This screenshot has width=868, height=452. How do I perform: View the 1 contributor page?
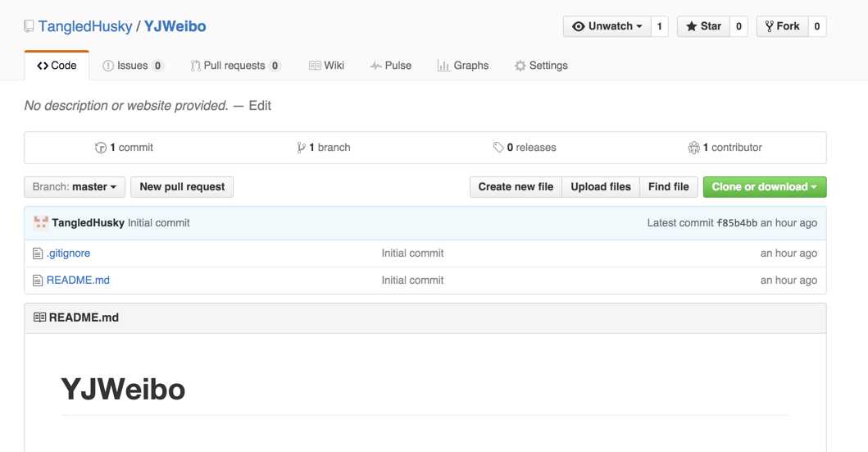tap(725, 148)
